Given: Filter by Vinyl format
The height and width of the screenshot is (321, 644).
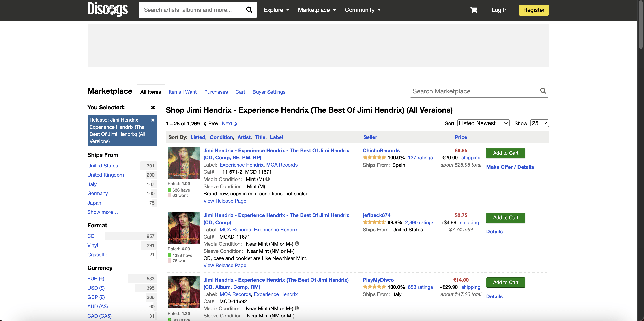Looking at the screenshot, I should pyautogui.click(x=92, y=245).
